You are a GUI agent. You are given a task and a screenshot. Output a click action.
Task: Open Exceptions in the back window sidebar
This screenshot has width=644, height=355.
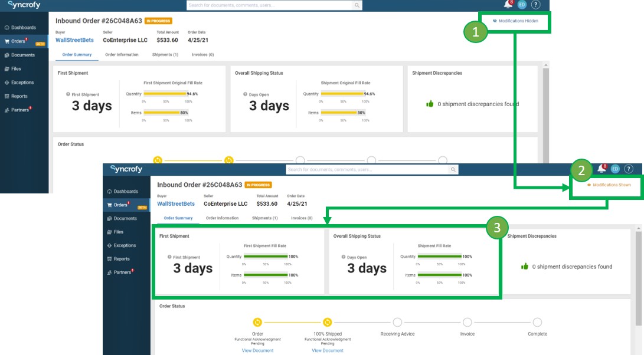pyautogui.click(x=19, y=83)
